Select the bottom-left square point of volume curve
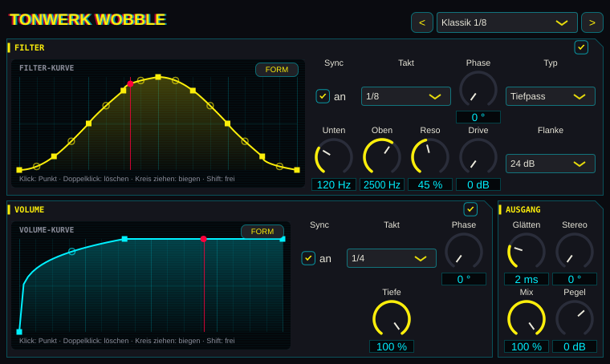610x364 pixels. click(x=19, y=332)
